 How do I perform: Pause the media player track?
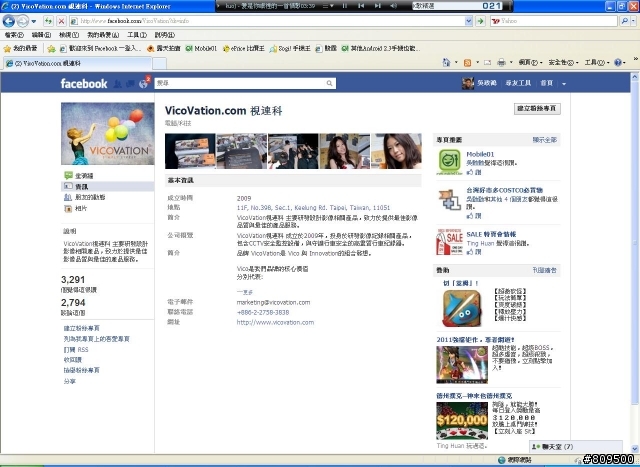[x=344, y=6]
